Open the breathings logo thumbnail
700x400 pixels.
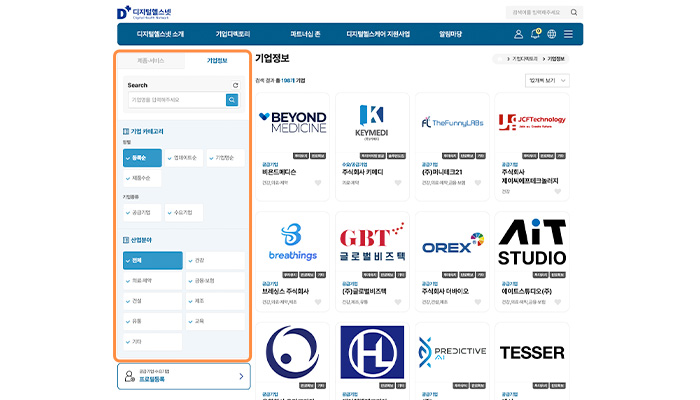point(292,242)
